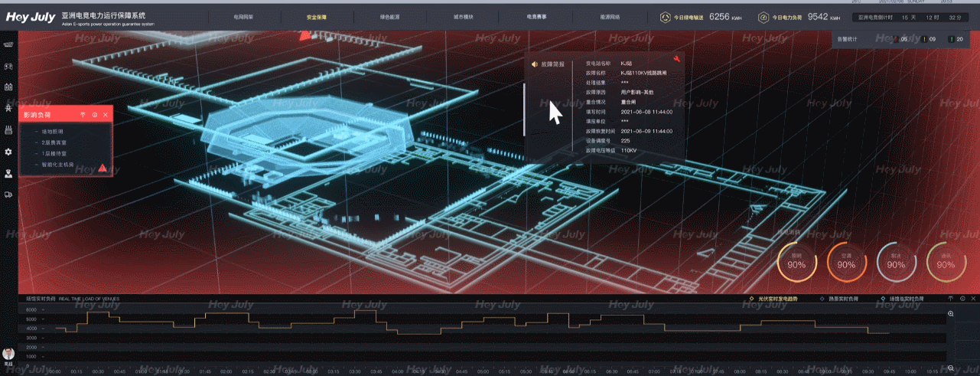
Task: Open the truck sidebar icon
Action: (x=8, y=195)
